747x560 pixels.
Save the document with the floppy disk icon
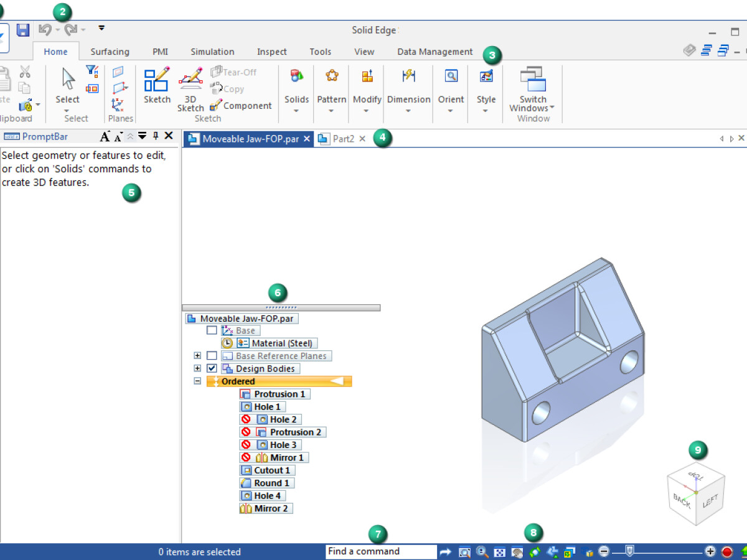[x=23, y=30]
